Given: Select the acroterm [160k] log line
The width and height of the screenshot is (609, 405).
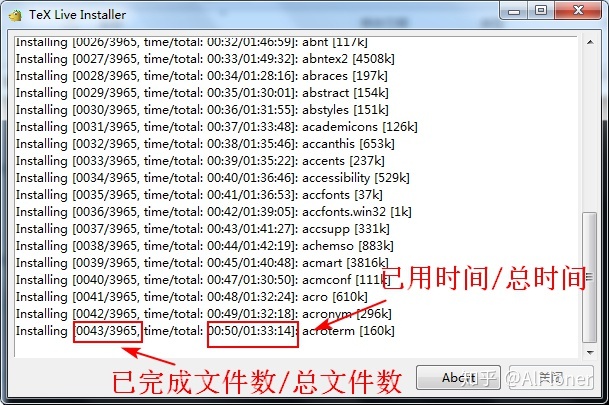Looking at the screenshot, I should click(205, 331).
